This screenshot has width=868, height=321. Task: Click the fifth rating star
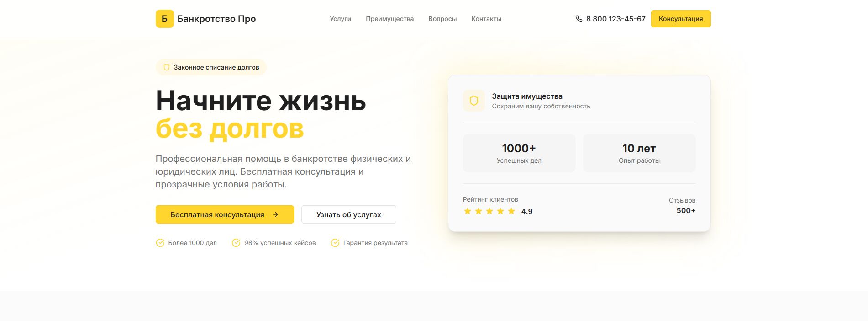[511, 211]
